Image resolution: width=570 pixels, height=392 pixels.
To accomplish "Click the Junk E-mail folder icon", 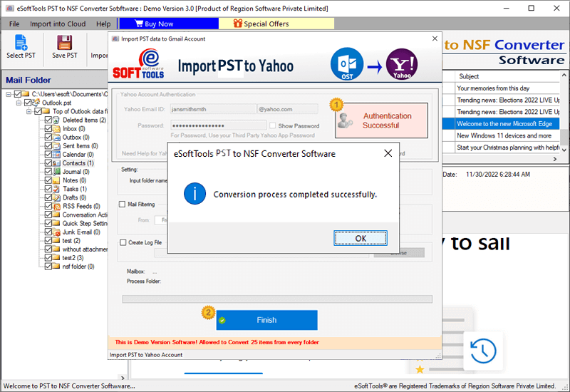I will coord(56,232).
